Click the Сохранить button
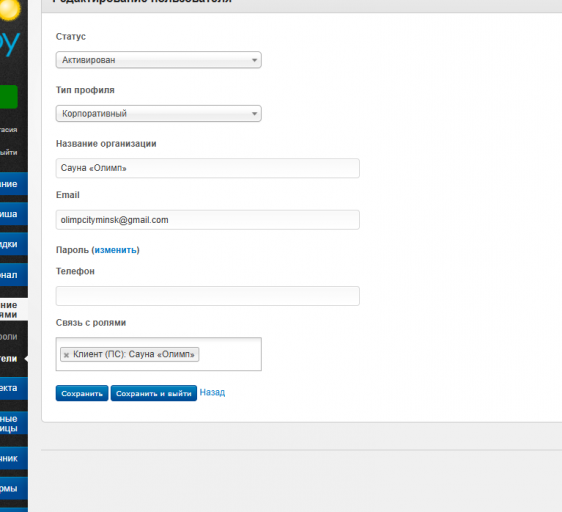Viewport: 562px width, 512px height. (82, 393)
